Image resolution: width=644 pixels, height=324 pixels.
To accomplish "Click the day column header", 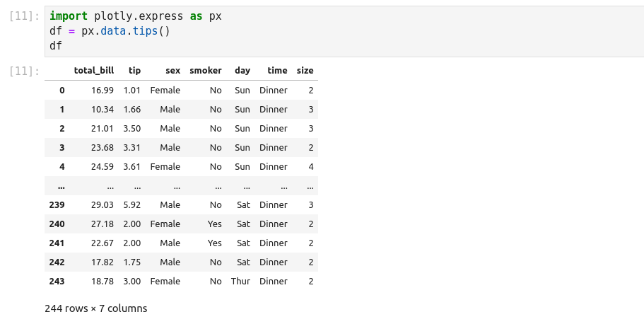I will tap(242, 71).
